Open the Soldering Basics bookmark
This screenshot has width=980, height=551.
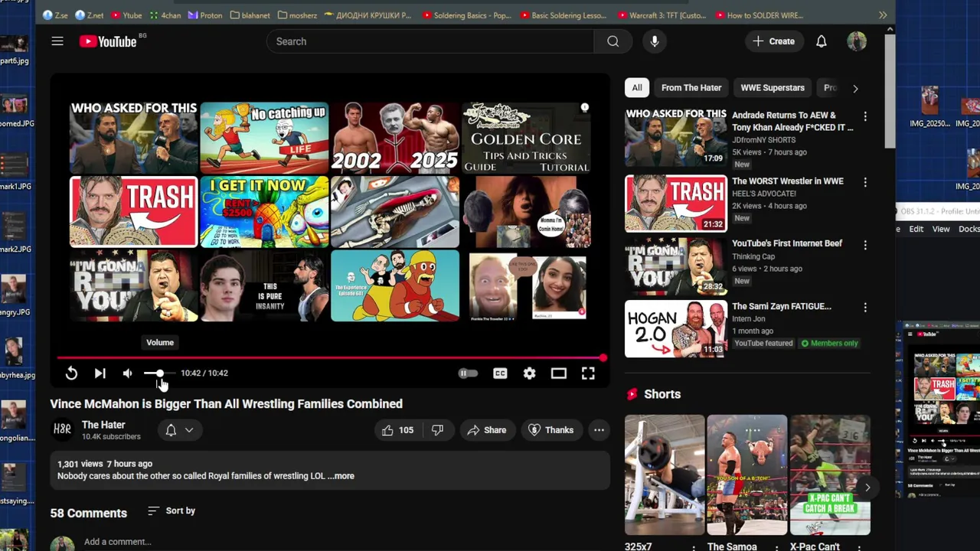click(x=467, y=15)
